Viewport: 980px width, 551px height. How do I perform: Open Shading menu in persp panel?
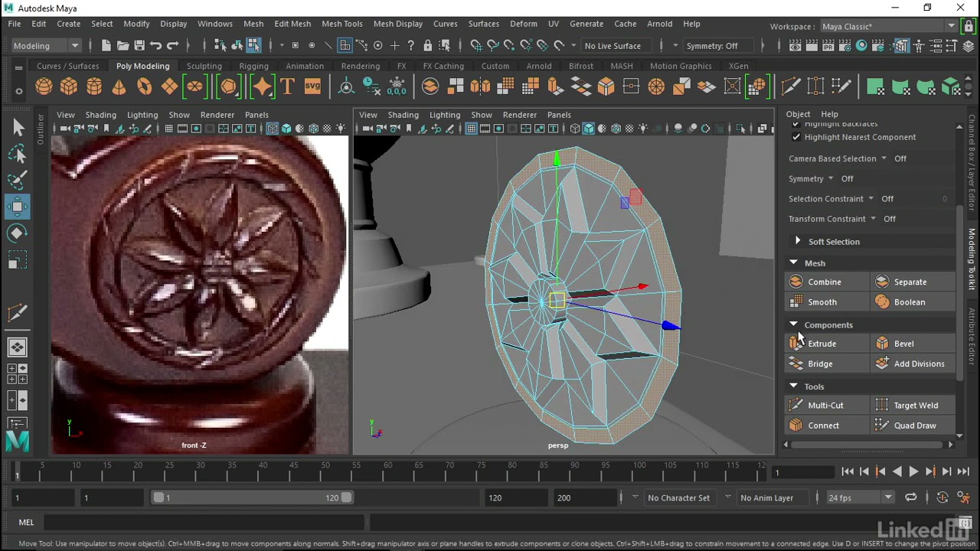pyautogui.click(x=403, y=115)
